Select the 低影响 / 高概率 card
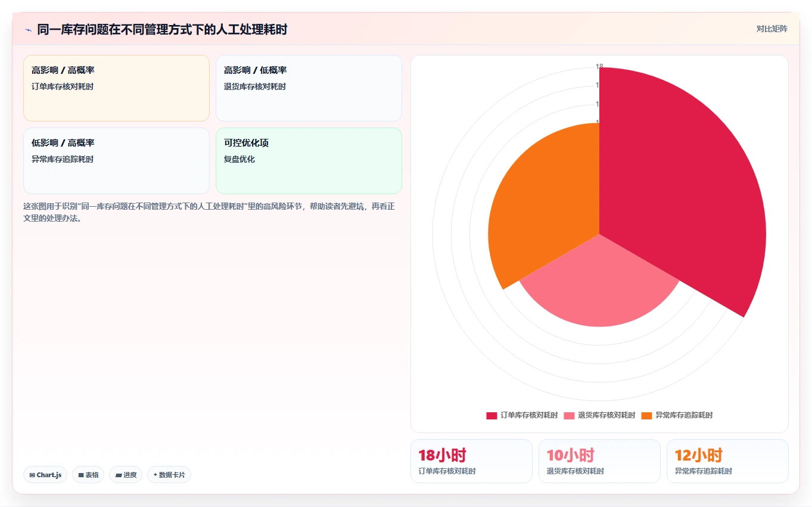Image resolution: width=812 pixels, height=507 pixels. (x=116, y=161)
